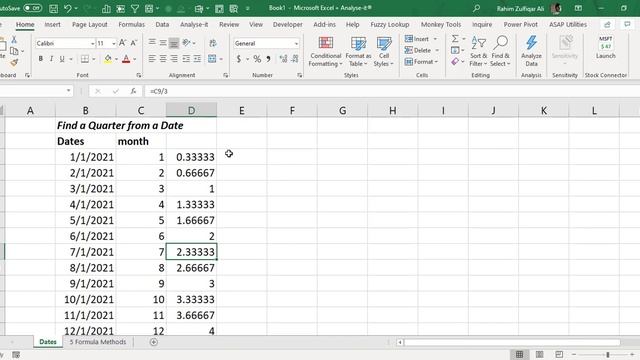Screen dimensions: 640x360
Task: Toggle Align Left
Action: click(x=152, y=59)
